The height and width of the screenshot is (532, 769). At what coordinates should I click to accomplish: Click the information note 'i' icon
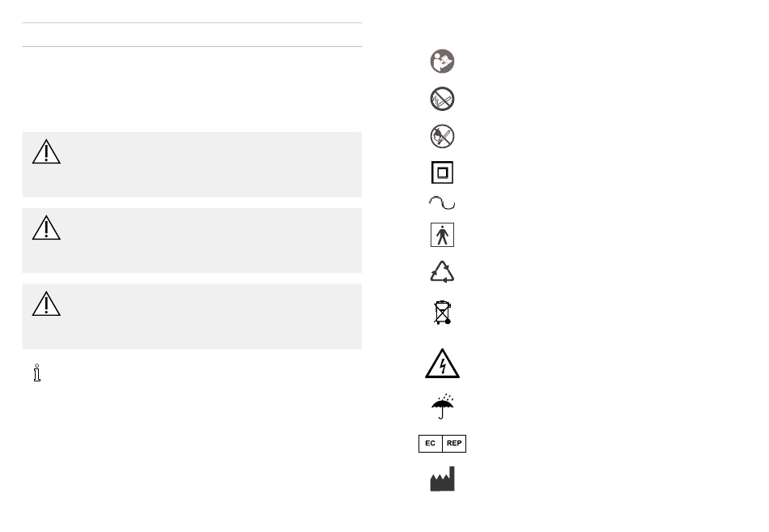pyautogui.click(x=36, y=372)
